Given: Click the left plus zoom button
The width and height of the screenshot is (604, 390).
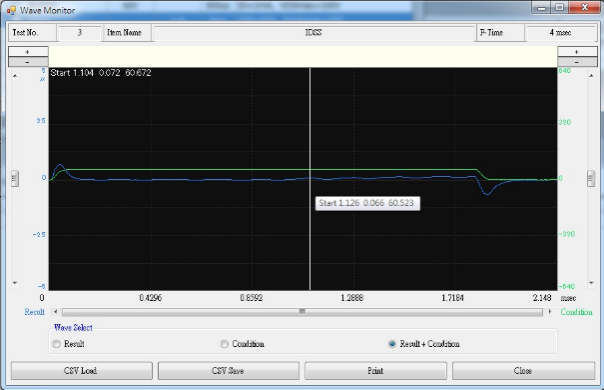Looking at the screenshot, I should [28, 52].
